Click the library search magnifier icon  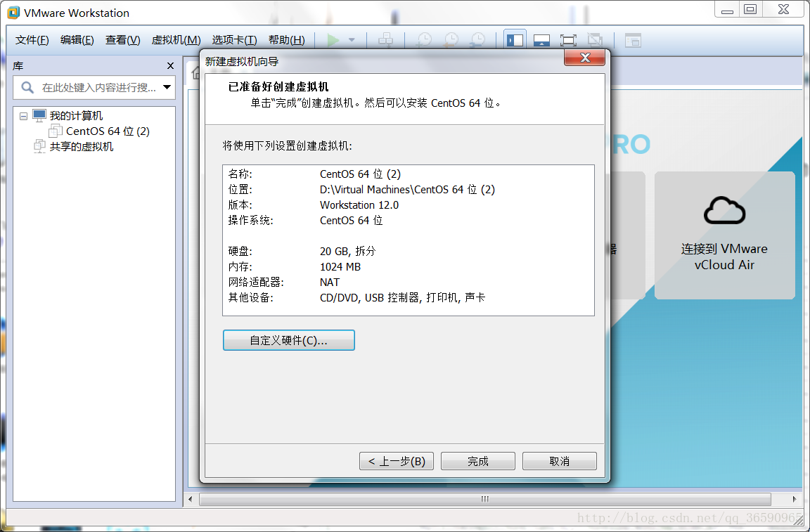tap(27, 87)
